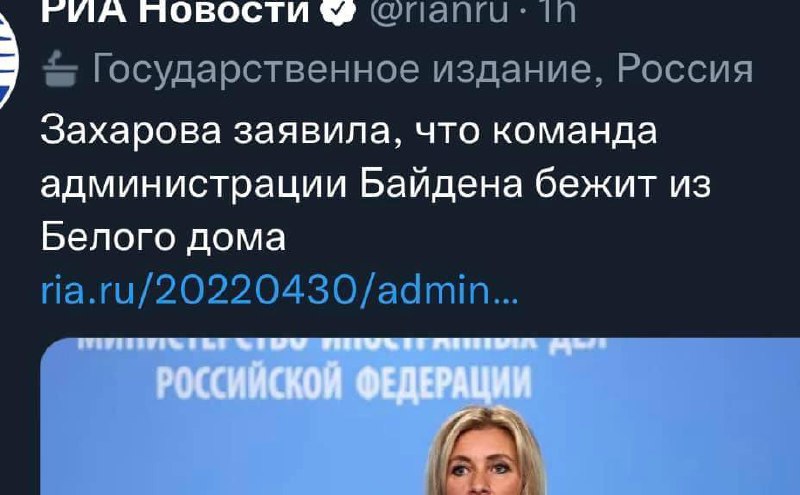Click the word Захарова in tweet text
This screenshot has height=495, width=800.
tap(131, 131)
